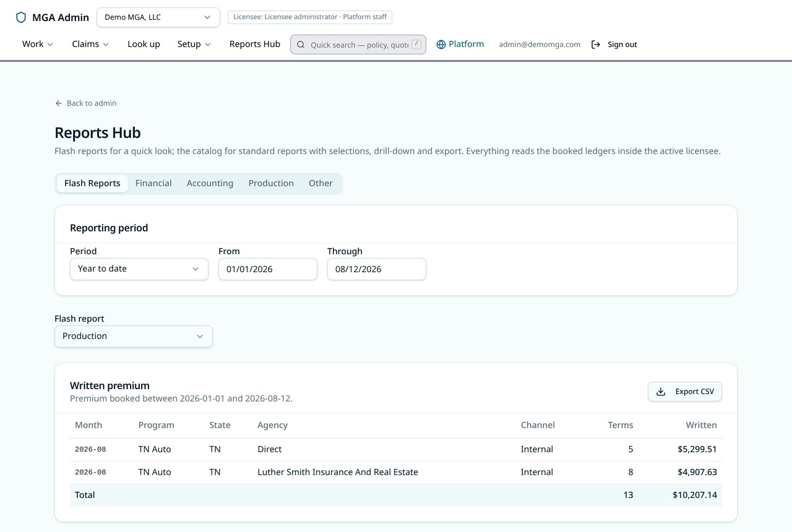Image resolution: width=792 pixels, height=532 pixels.
Task: Click terms value 8 in Luther Smith row
Action: (x=631, y=473)
